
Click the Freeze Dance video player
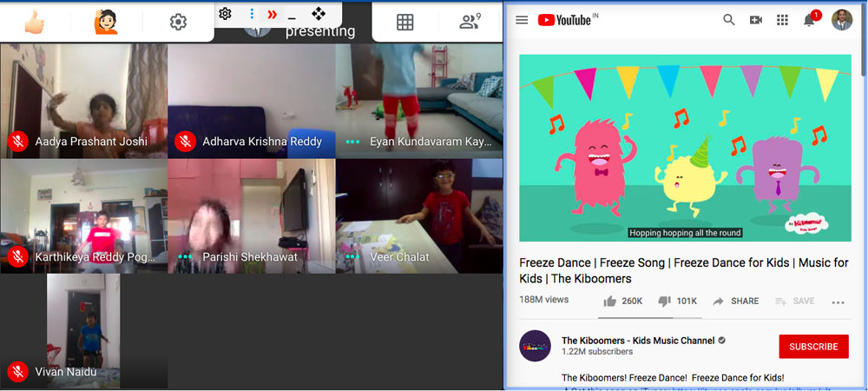pos(685,148)
